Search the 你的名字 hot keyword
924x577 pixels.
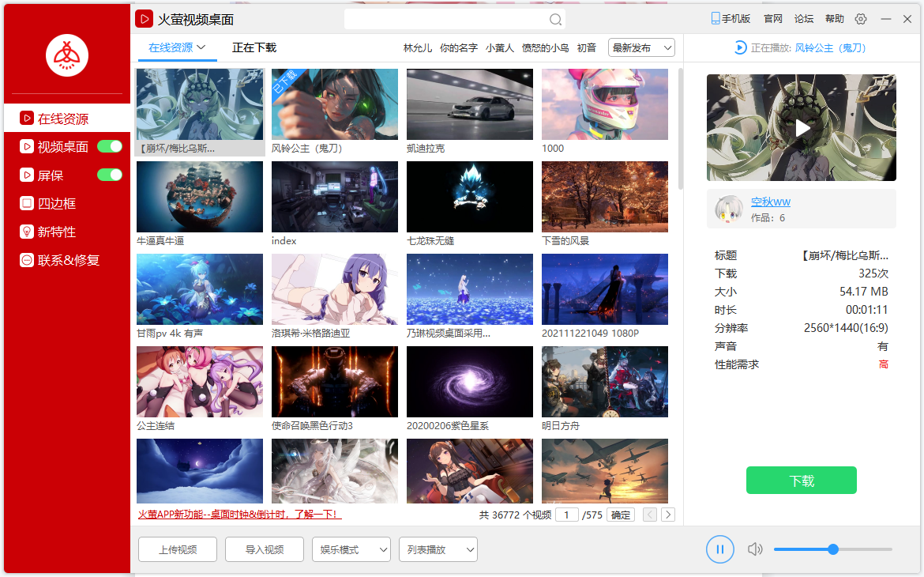coord(459,47)
